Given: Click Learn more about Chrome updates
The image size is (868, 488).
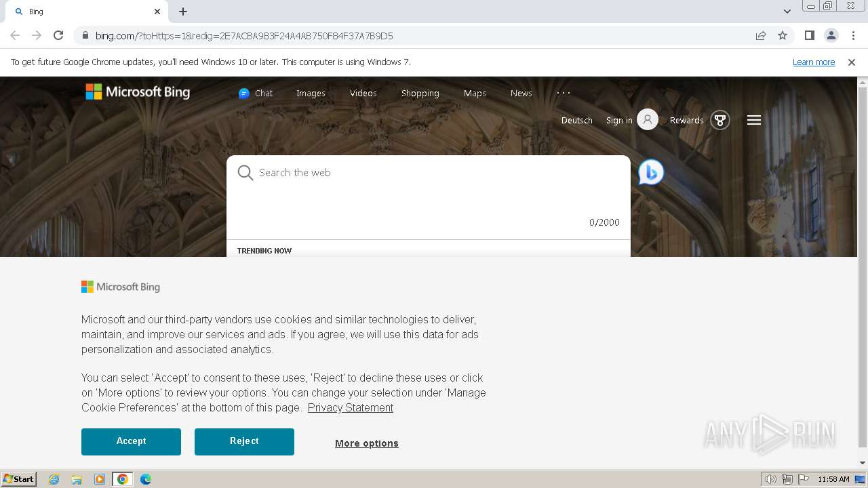Looking at the screenshot, I should click(814, 62).
